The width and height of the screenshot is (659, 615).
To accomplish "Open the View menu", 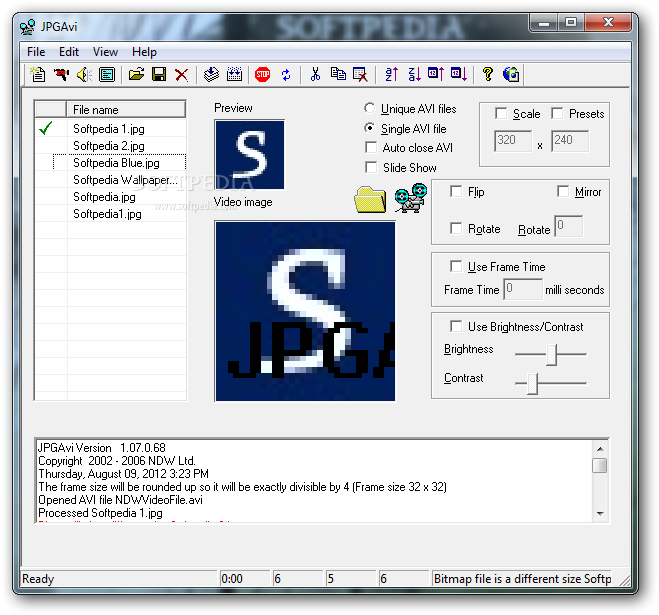I will (105, 52).
